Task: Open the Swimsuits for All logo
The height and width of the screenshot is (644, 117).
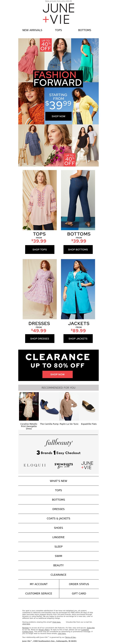Action: [64, 465]
